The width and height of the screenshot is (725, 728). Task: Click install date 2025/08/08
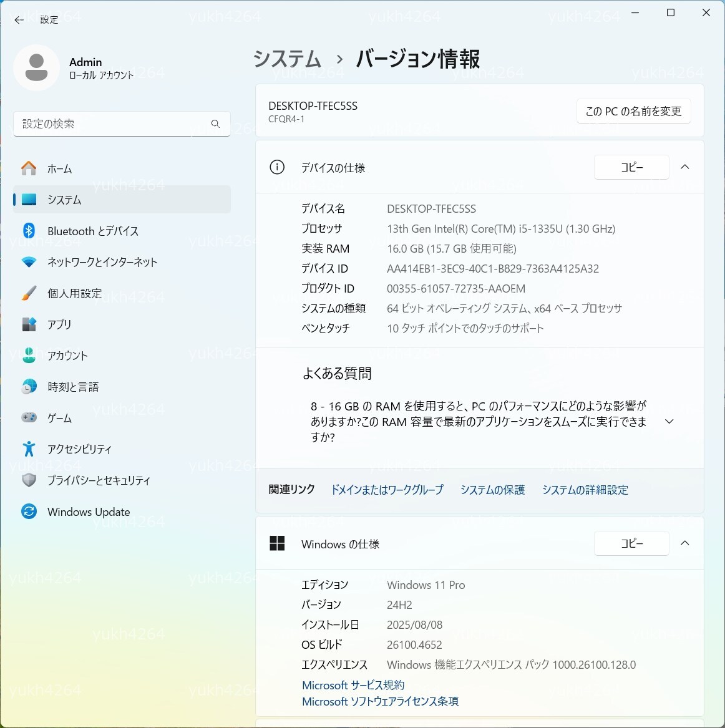414,625
